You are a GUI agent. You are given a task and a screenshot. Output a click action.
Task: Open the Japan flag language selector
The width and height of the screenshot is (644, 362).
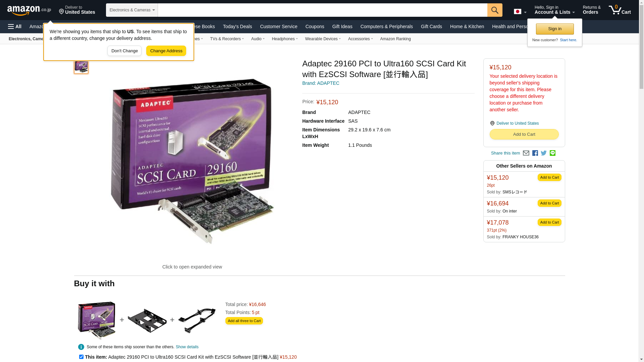pyautogui.click(x=520, y=11)
